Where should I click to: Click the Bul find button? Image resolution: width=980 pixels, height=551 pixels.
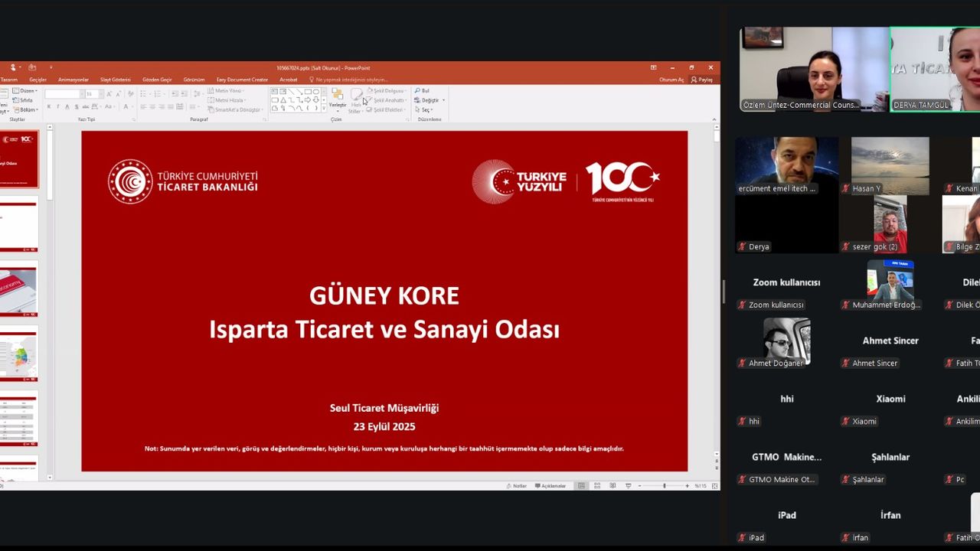tap(422, 90)
